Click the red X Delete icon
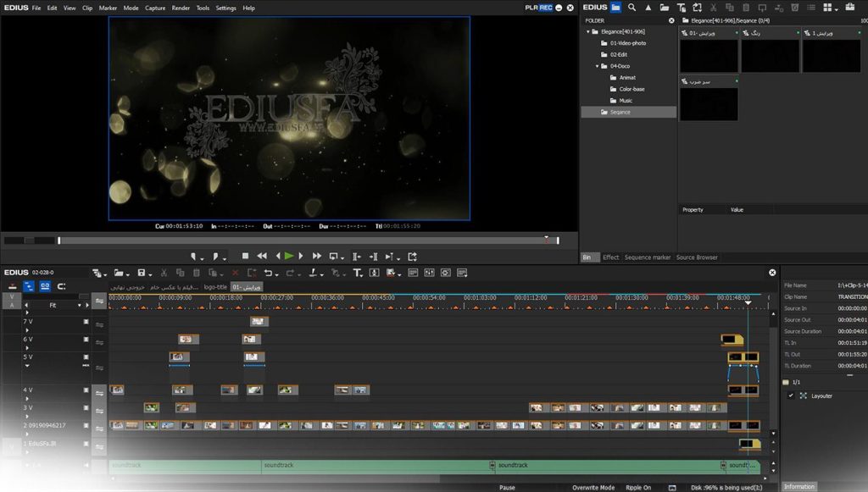 pos(236,273)
